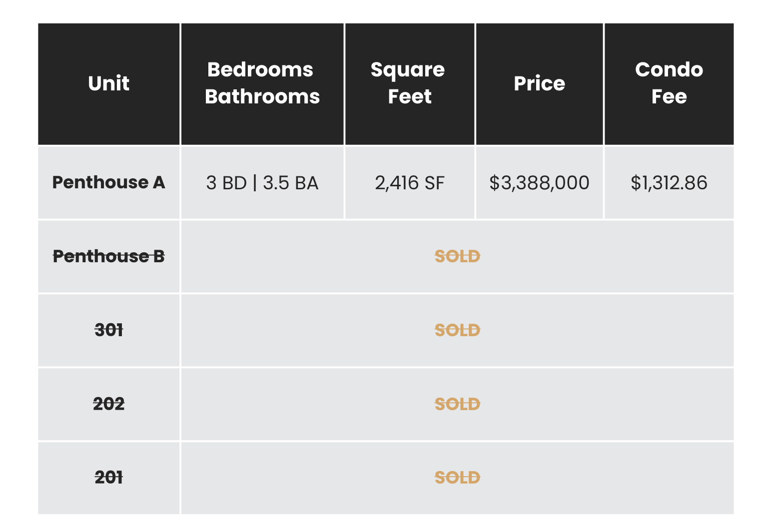
Task: Click the word Bathrooms in the header
Action: tap(262, 96)
